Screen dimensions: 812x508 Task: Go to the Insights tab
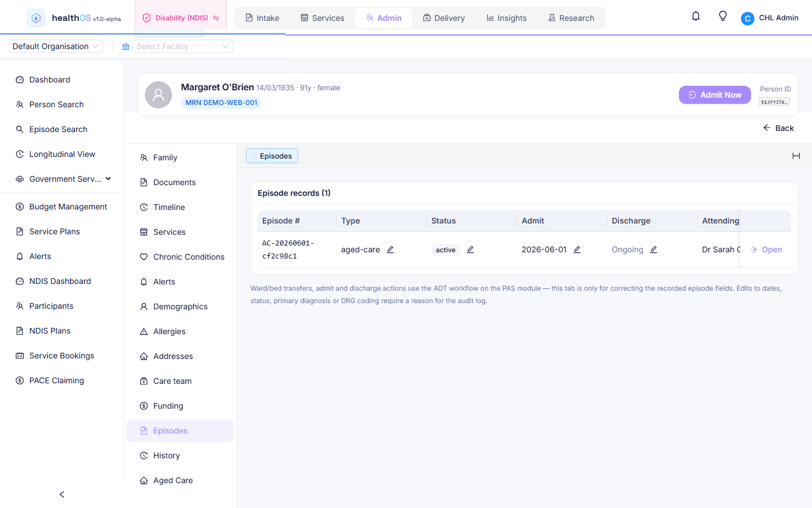pyautogui.click(x=506, y=18)
